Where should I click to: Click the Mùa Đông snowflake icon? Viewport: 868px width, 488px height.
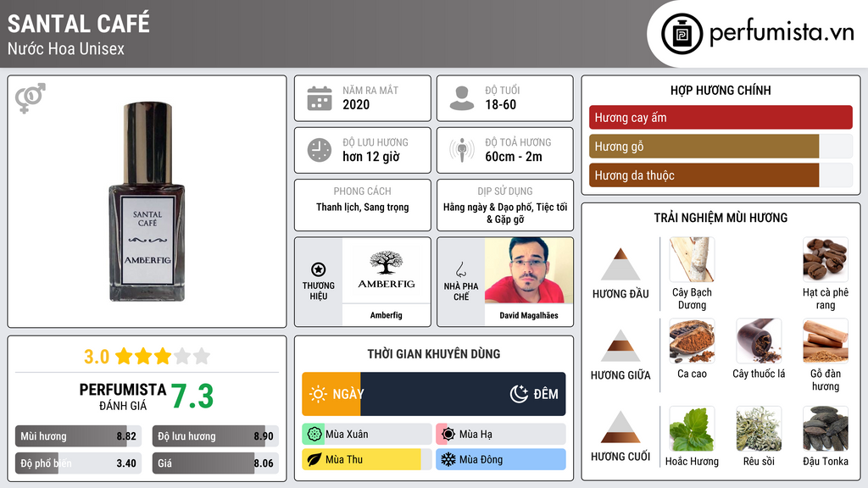[x=448, y=459]
